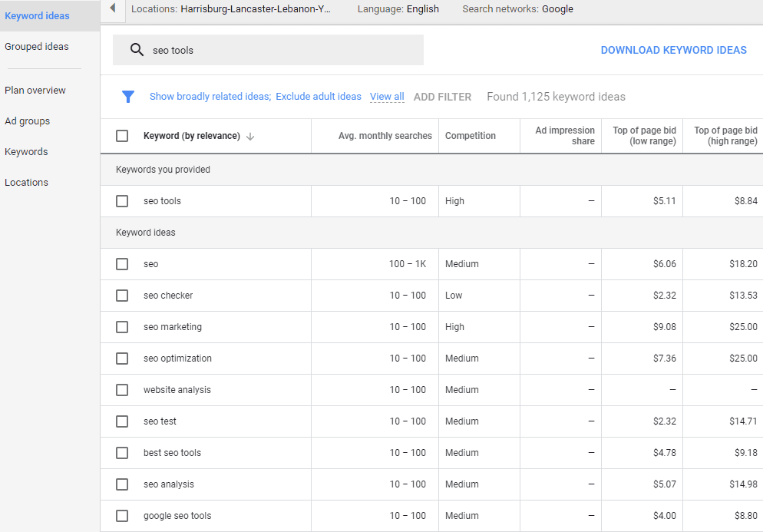The image size is (763, 532).
Task: Click 'Show broadly related ideas' filter
Action: point(210,97)
